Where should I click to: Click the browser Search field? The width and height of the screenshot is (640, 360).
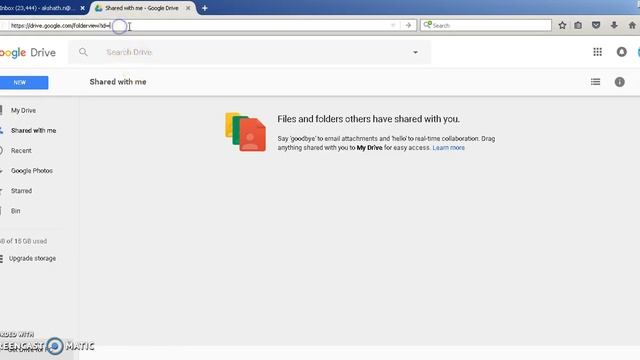point(486,25)
